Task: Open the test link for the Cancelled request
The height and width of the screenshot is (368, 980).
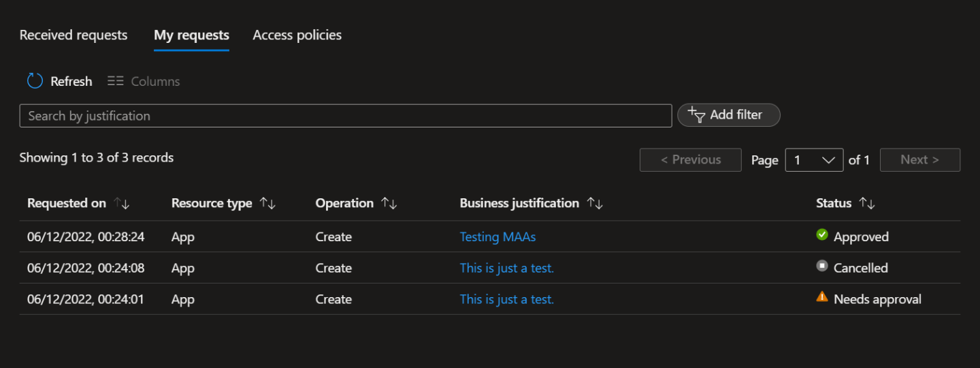Action: point(507,268)
